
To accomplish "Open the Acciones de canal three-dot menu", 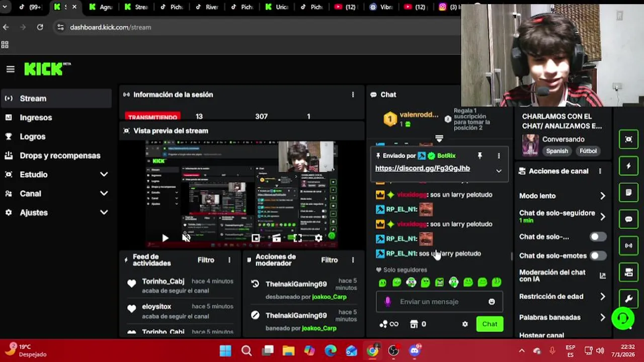I will tap(600, 171).
